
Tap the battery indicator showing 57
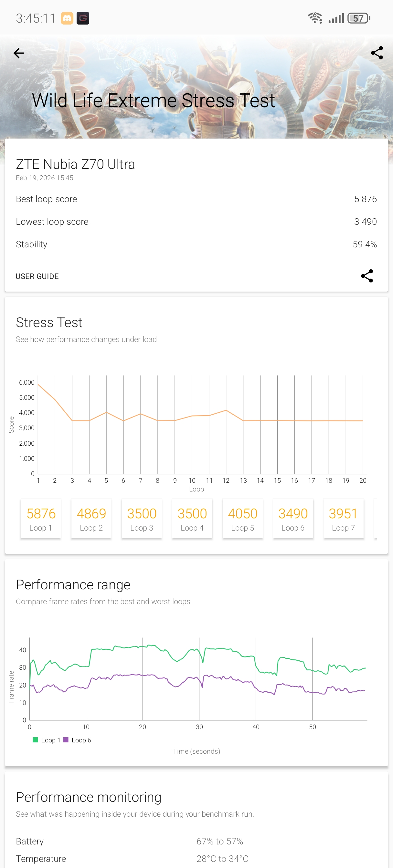pyautogui.click(x=359, y=18)
